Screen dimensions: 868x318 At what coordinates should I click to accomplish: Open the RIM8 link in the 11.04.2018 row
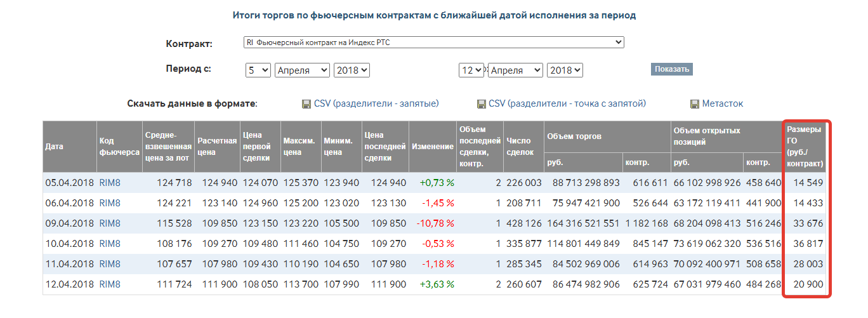point(110,264)
